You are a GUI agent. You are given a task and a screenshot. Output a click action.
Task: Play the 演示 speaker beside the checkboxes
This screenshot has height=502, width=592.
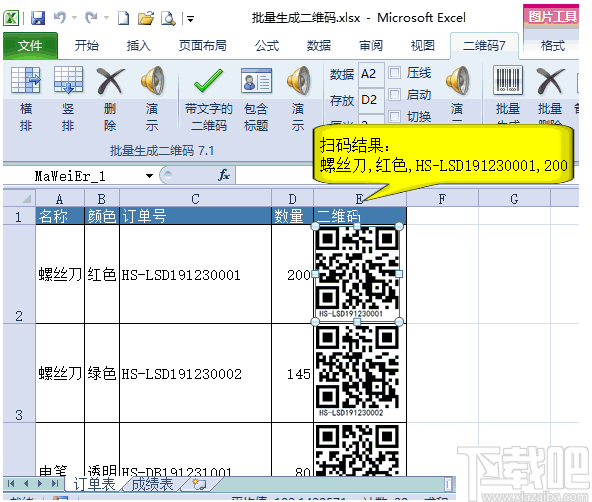(457, 80)
